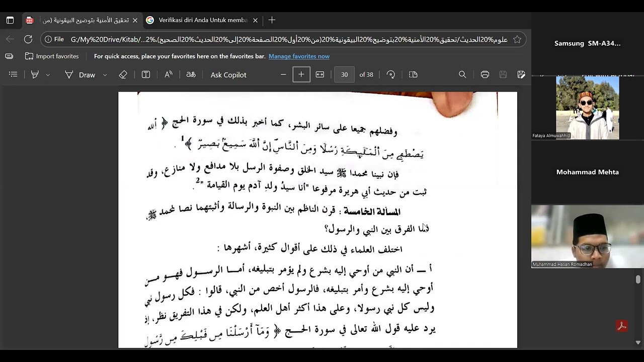Click the red Adobe Acrobat icon
Screen dimensions: 644x362
click(x=622, y=326)
